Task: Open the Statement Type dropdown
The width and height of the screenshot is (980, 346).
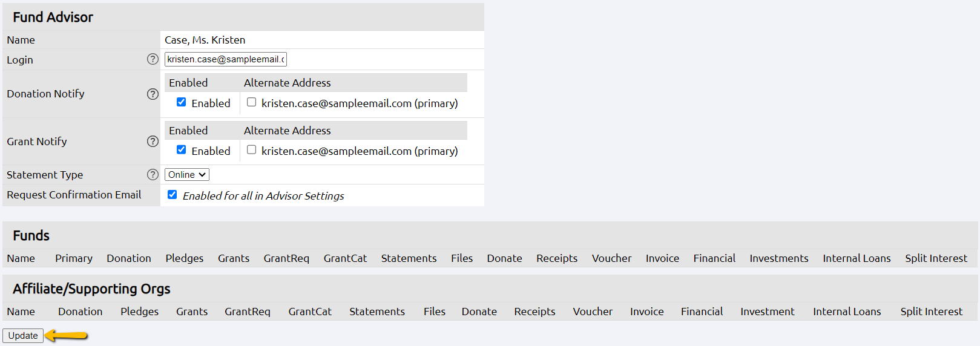Action: [x=186, y=175]
